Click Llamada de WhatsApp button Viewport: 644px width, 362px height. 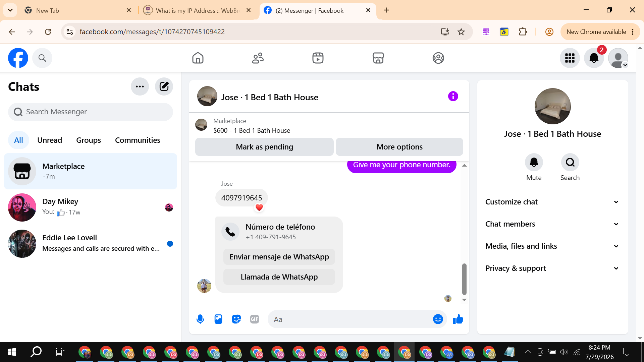[279, 277]
